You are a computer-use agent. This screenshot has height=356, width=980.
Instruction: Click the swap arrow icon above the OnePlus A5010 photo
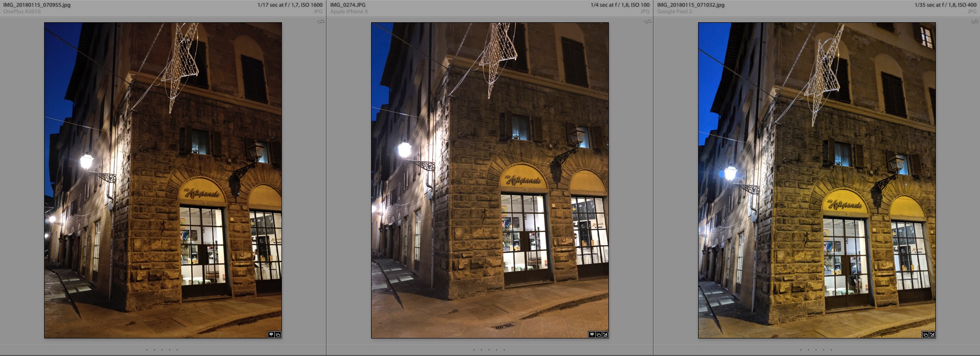click(321, 22)
